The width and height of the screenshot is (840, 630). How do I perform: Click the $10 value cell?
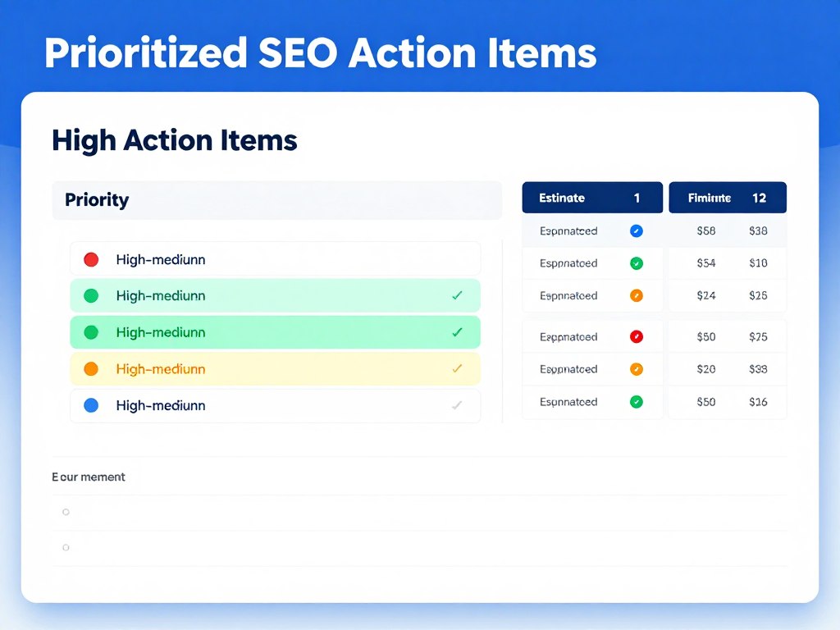758,263
